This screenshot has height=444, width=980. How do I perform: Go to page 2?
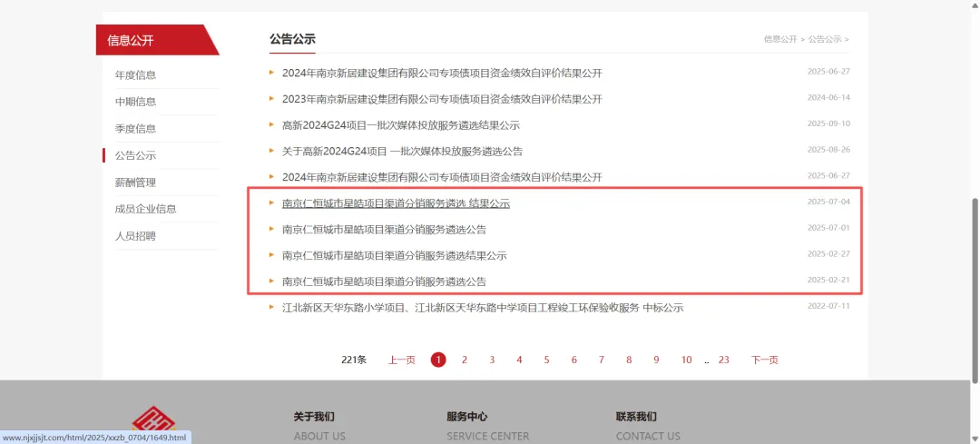coord(465,360)
